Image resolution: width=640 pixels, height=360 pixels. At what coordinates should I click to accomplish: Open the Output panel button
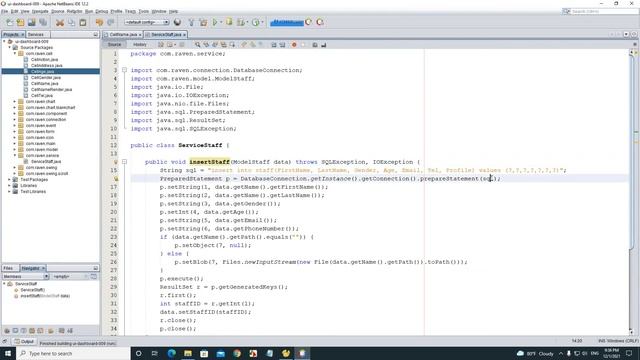click(24, 341)
